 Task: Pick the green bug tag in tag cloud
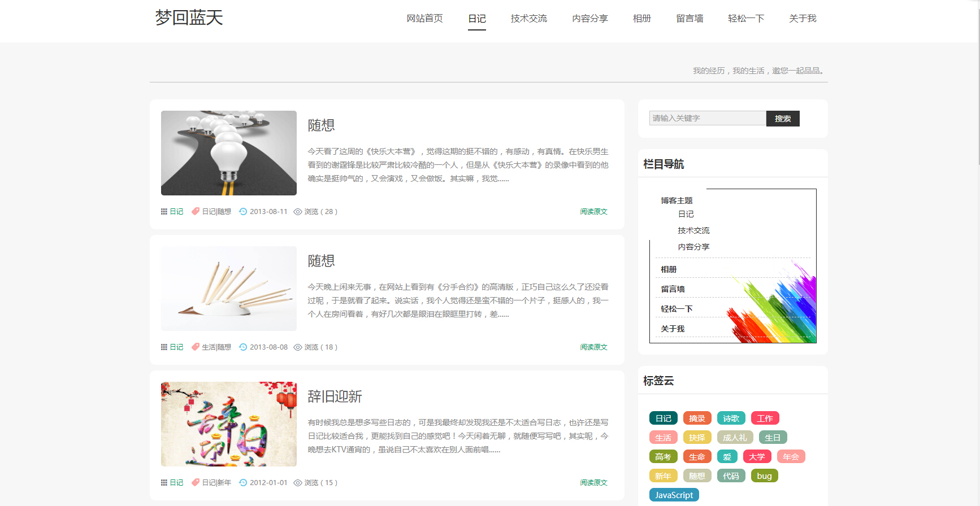[x=764, y=476]
